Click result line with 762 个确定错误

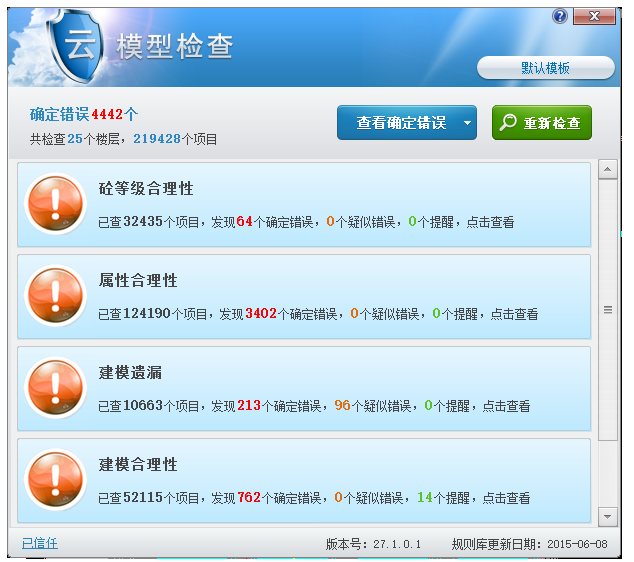point(314,498)
